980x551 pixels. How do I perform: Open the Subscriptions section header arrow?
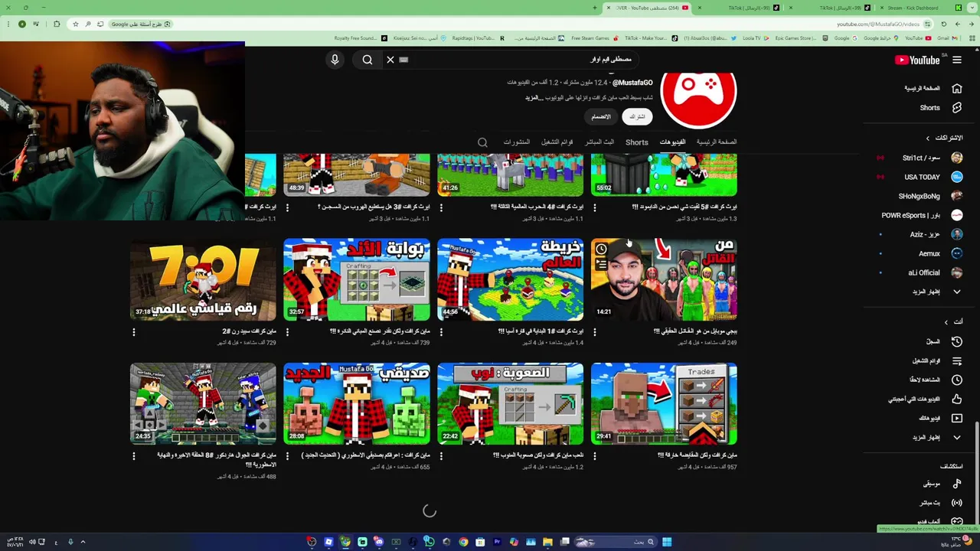[x=928, y=138]
